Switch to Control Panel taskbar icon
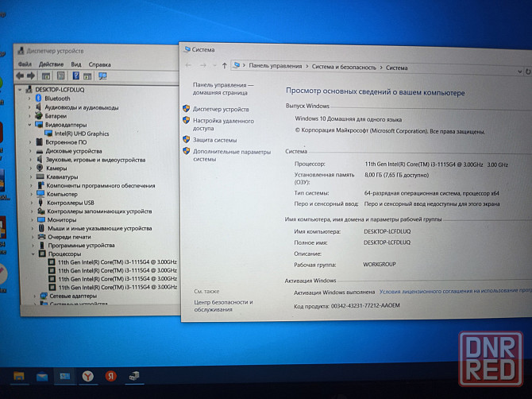532x399 pixels. 65,376
